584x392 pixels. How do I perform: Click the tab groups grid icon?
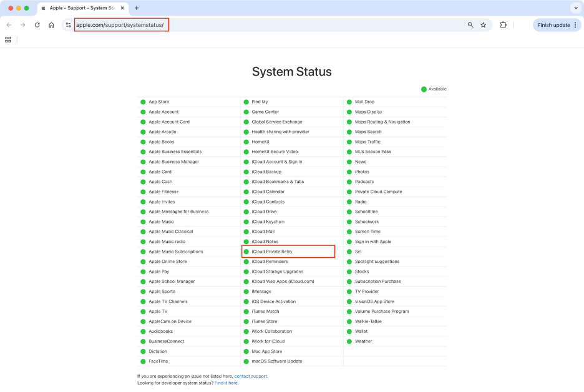(7, 40)
